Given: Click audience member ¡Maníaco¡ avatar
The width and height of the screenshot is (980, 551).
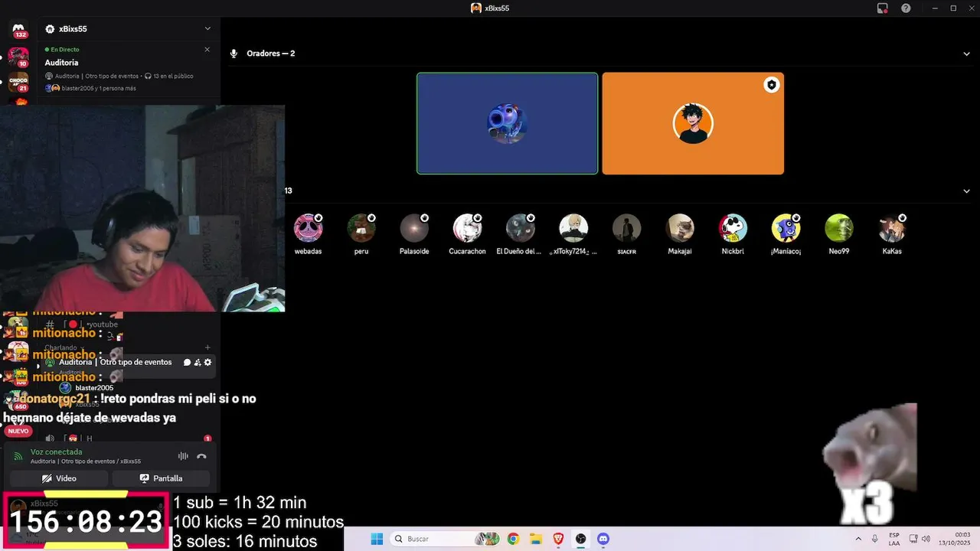Looking at the screenshot, I should coord(786,228).
